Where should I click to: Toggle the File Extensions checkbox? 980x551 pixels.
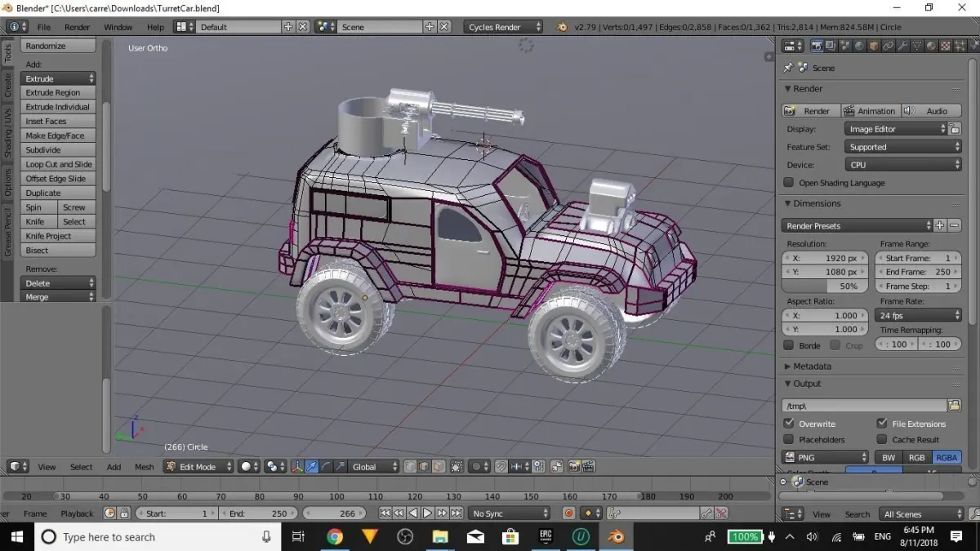pyautogui.click(x=882, y=424)
